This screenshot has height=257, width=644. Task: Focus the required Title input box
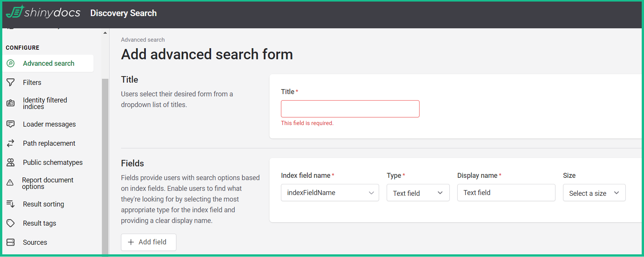click(x=350, y=109)
